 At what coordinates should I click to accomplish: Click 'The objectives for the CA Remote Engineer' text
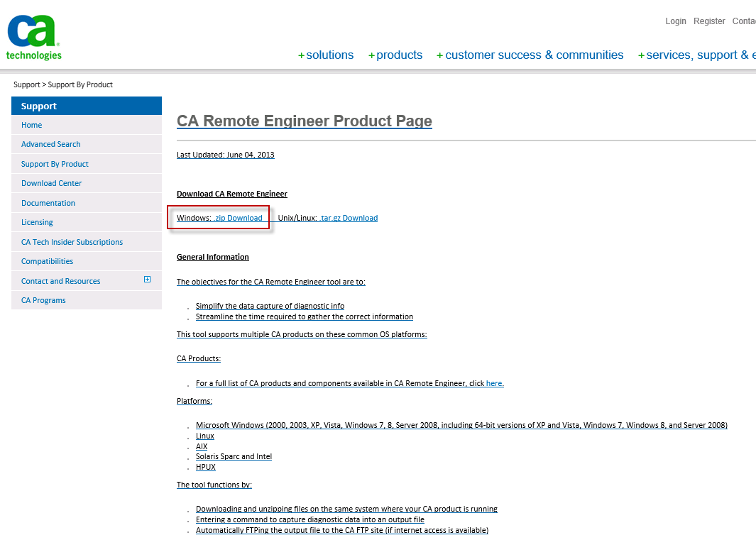[x=271, y=282]
